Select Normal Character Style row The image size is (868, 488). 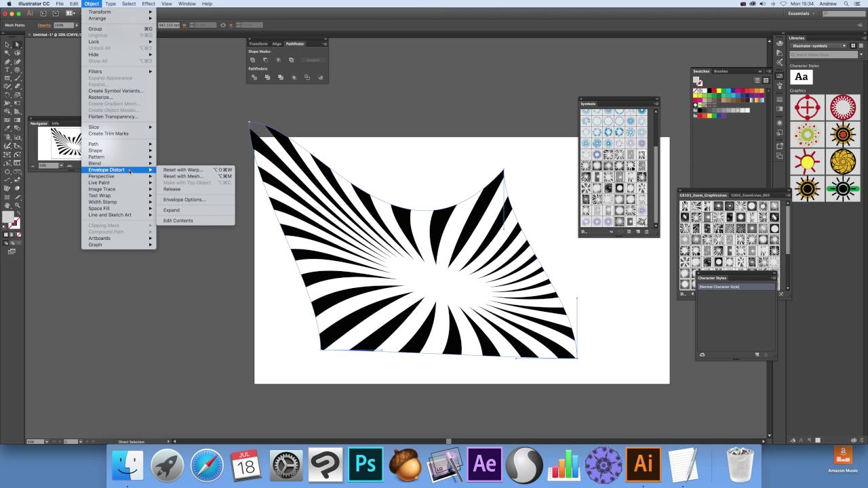coord(736,287)
